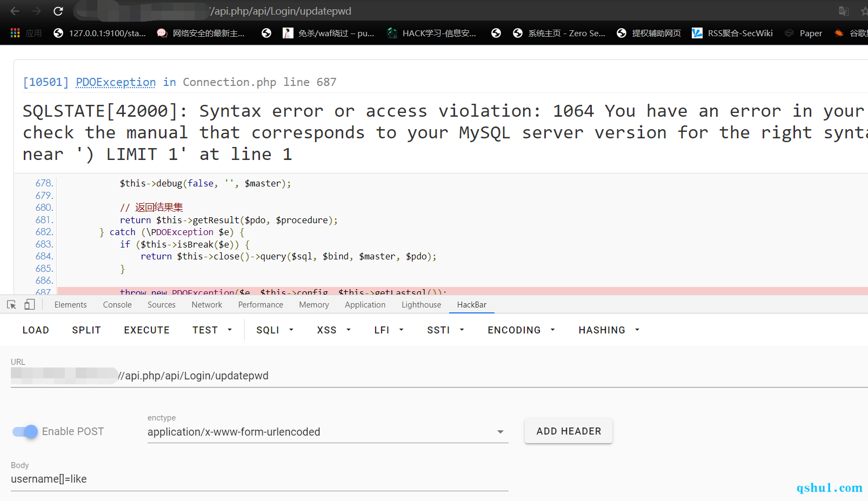Expand the XSS dropdown menu
The image size is (868, 501).
[334, 330]
